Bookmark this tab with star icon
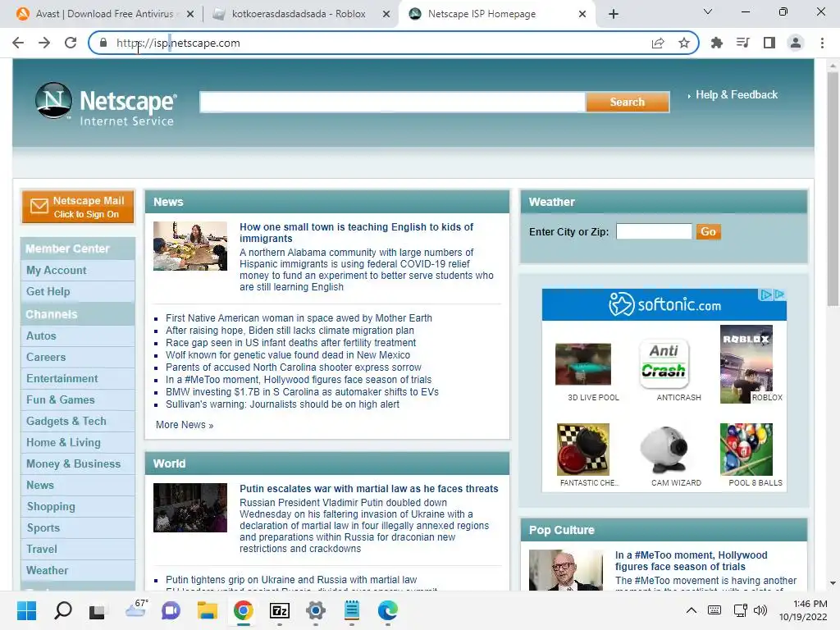Image resolution: width=840 pixels, height=630 pixels. (x=683, y=43)
